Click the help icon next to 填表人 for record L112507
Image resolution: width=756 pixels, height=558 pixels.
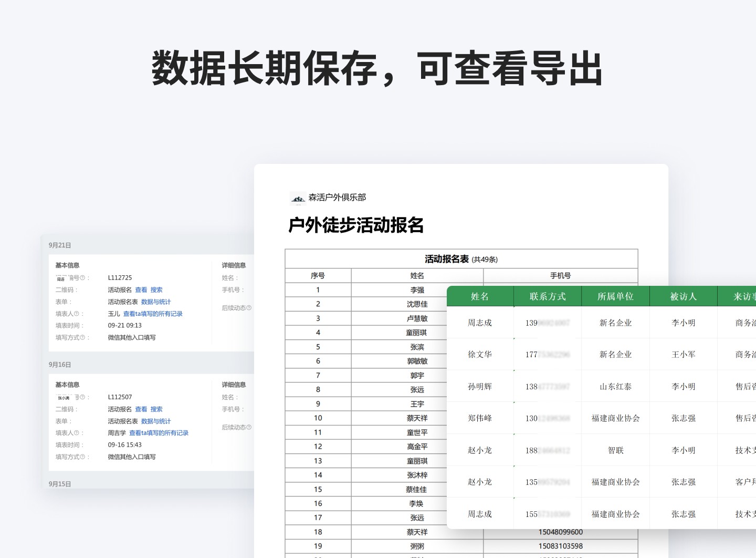point(76,433)
